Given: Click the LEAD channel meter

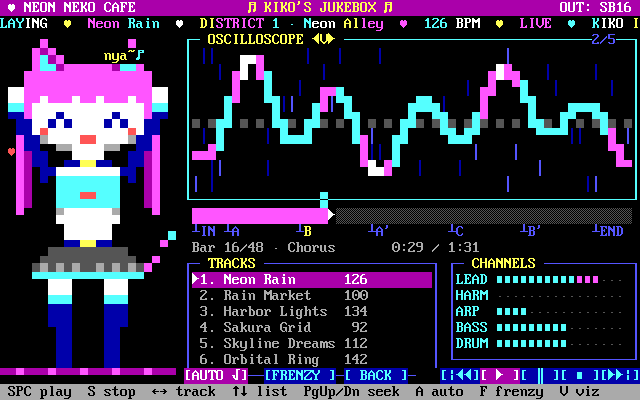Looking at the screenshot, I should click(x=560, y=280).
